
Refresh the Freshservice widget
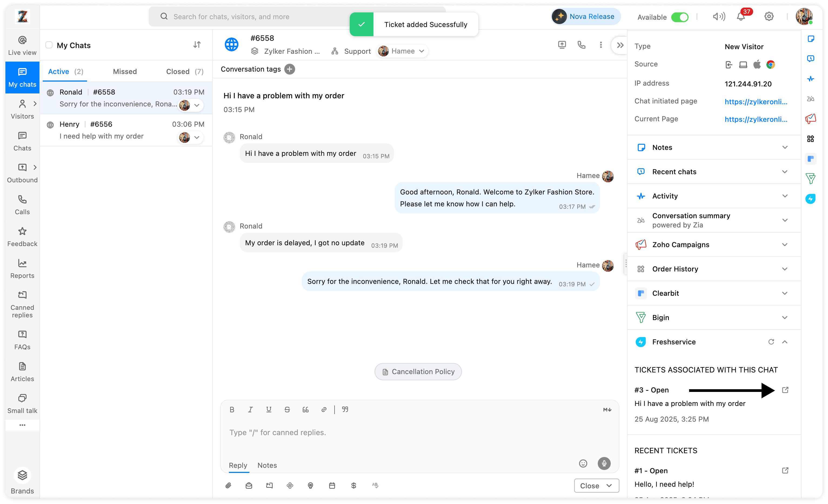tap(771, 342)
